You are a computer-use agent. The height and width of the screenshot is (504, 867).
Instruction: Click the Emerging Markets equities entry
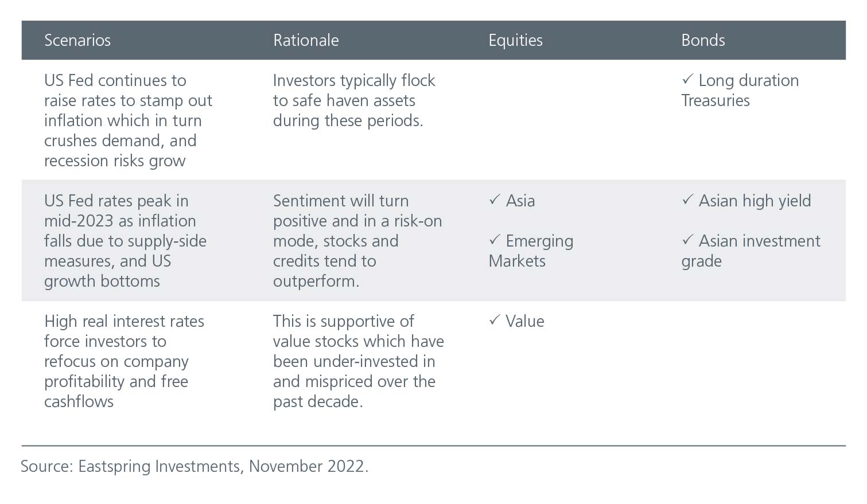531,251
